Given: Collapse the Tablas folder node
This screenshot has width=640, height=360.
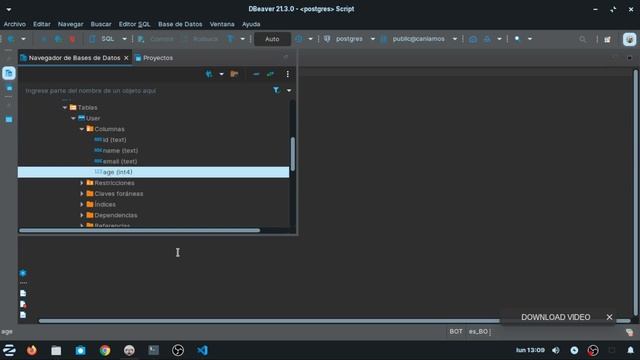Looking at the screenshot, I should (x=65, y=107).
